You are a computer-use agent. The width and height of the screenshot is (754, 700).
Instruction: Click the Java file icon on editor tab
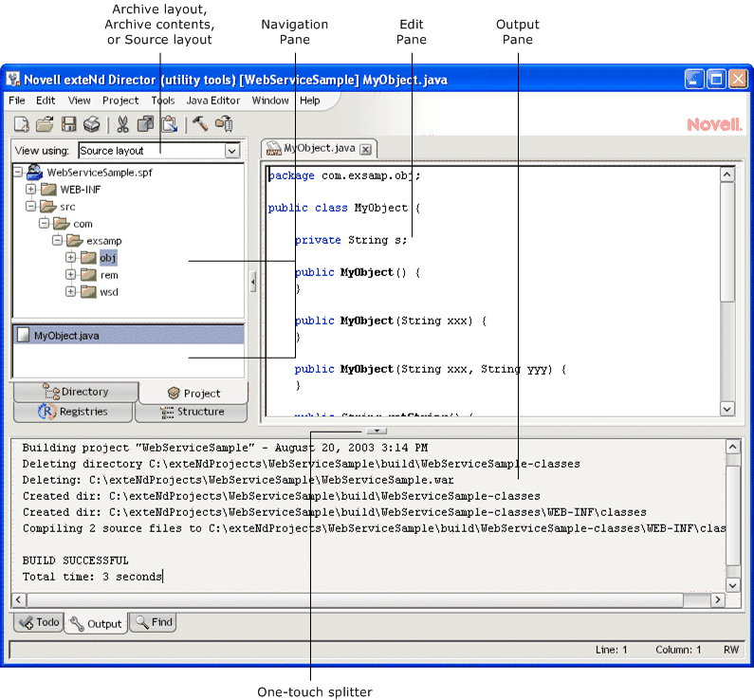coord(273,149)
